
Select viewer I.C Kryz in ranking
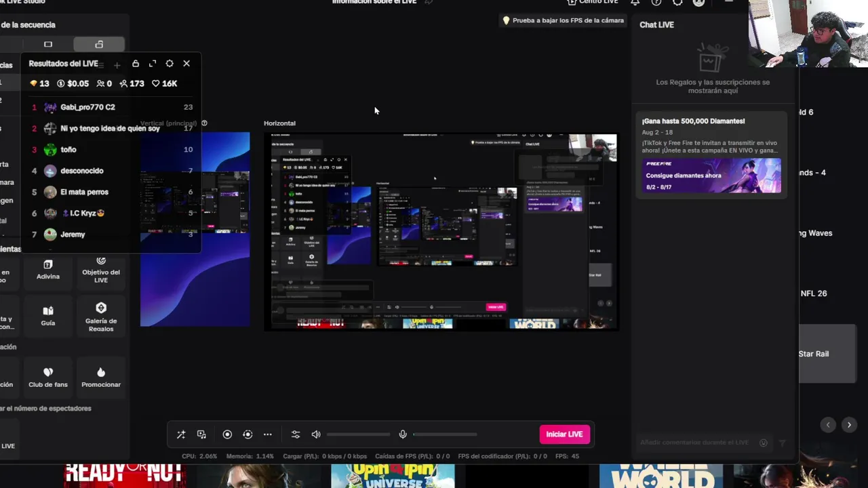112,213
